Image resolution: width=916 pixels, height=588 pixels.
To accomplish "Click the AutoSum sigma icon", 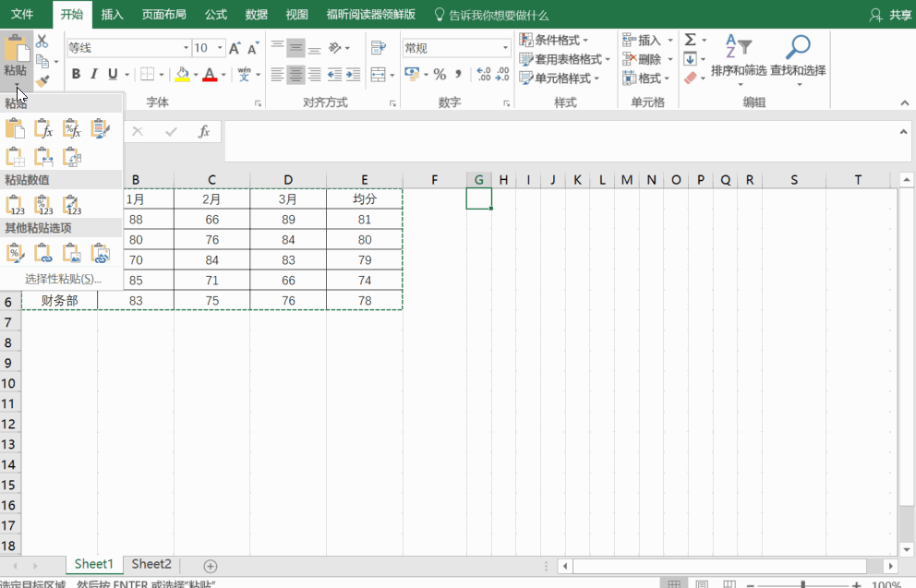I will 690,40.
